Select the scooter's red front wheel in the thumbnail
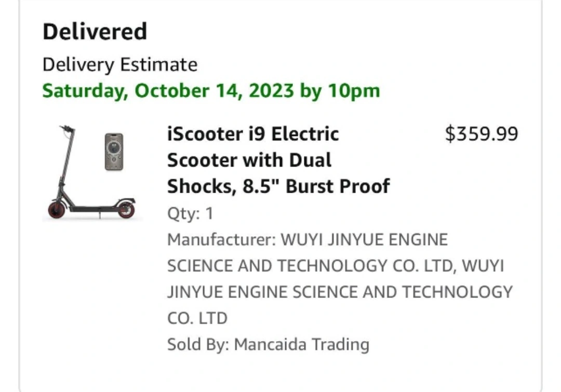The height and width of the screenshot is (392, 561). 57,210
